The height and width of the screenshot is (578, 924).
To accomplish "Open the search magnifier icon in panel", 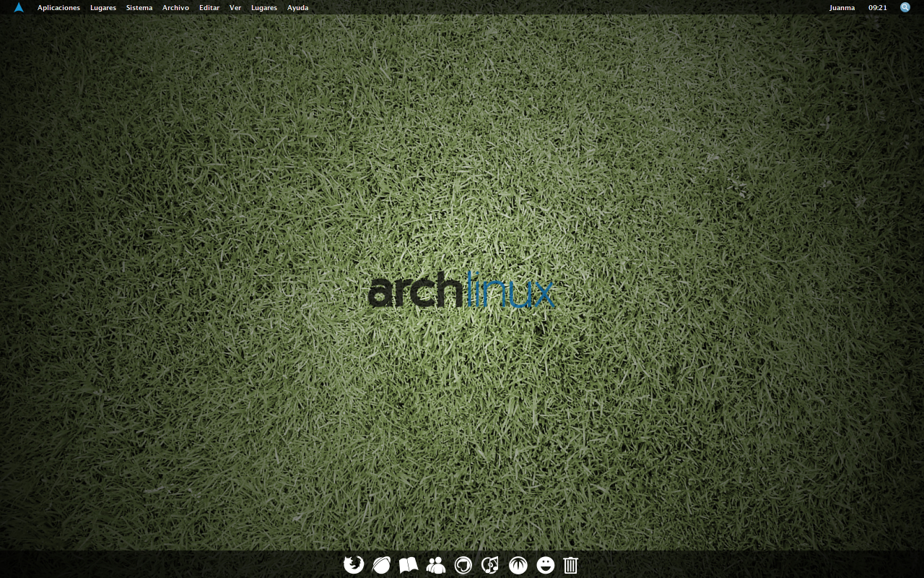I will 905,7.
